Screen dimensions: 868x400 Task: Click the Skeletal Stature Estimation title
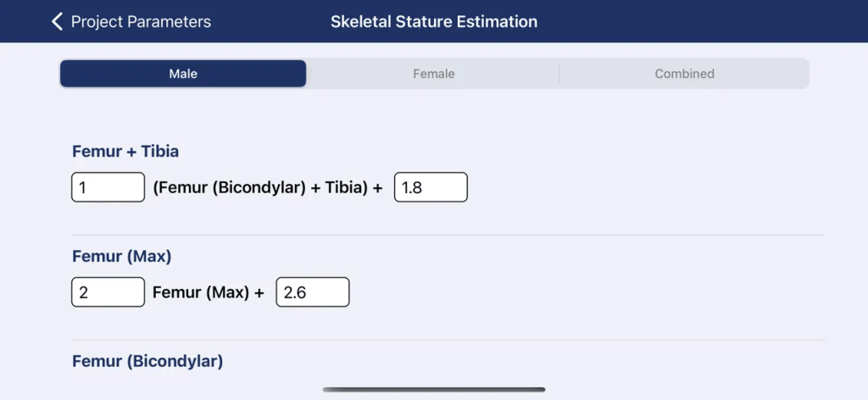[433, 22]
